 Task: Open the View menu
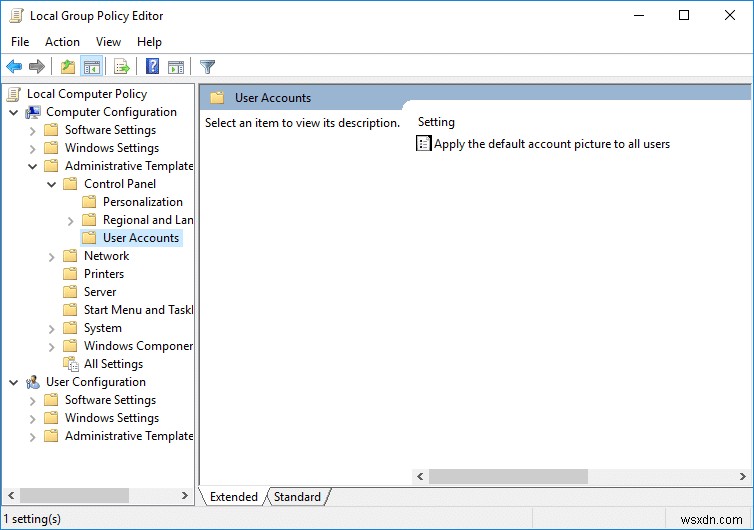coord(108,42)
